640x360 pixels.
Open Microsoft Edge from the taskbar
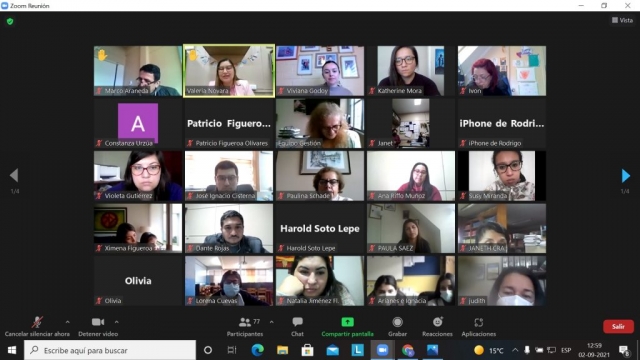pyautogui.click(x=258, y=350)
